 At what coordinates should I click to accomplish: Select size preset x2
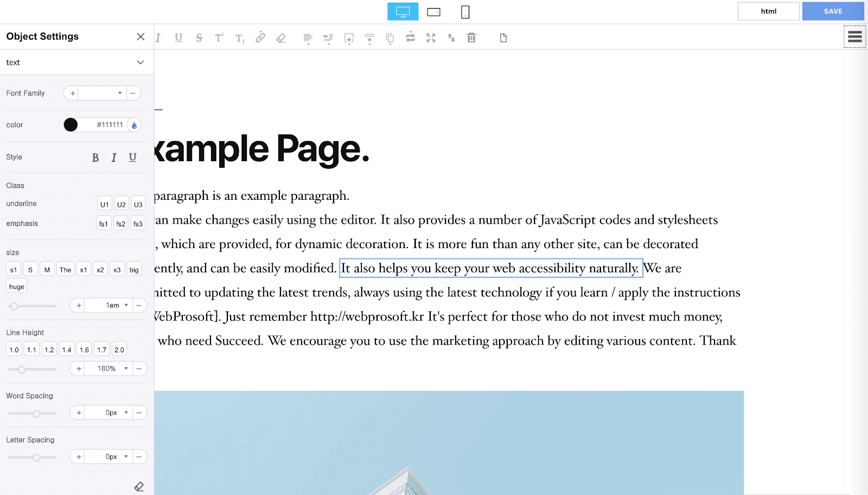tap(100, 270)
